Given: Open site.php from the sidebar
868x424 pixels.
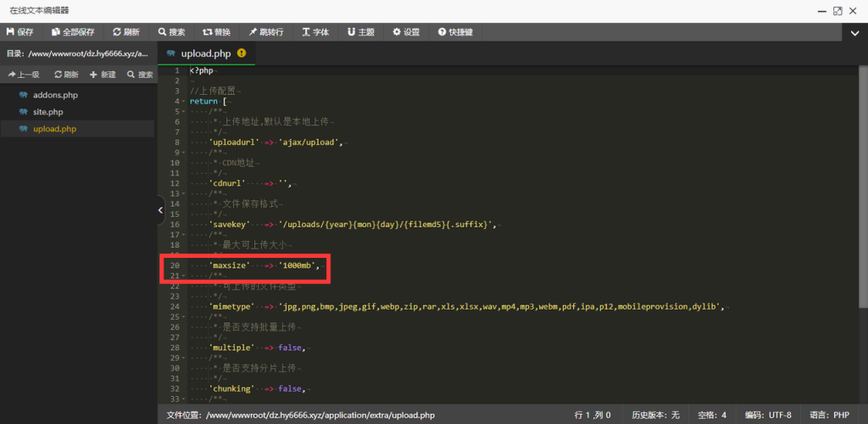Looking at the screenshot, I should [x=47, y=112].
